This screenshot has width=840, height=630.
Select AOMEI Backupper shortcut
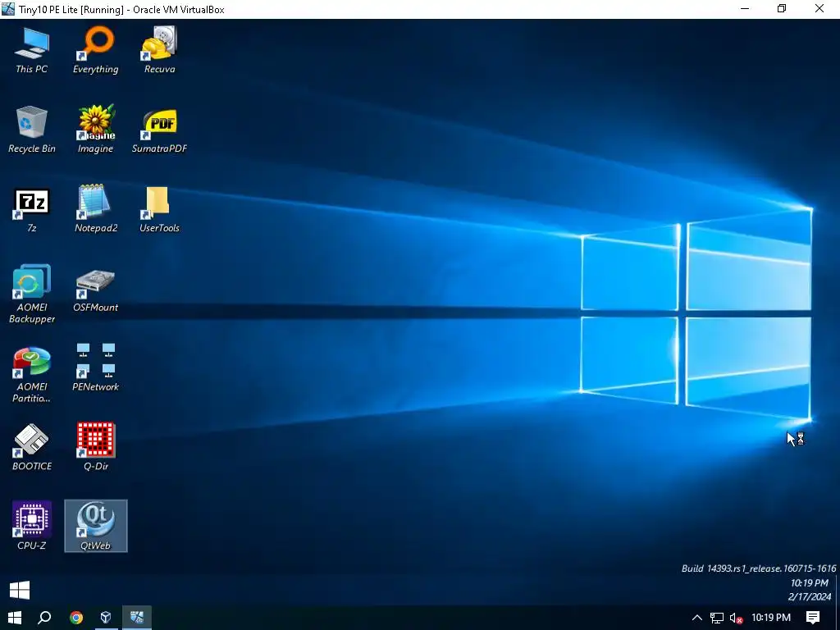pos(32,294)
